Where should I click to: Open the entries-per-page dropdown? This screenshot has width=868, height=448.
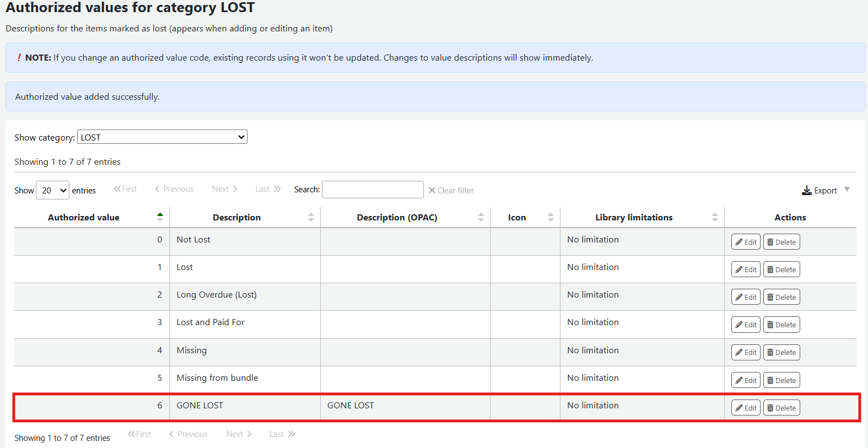point(53,190)
